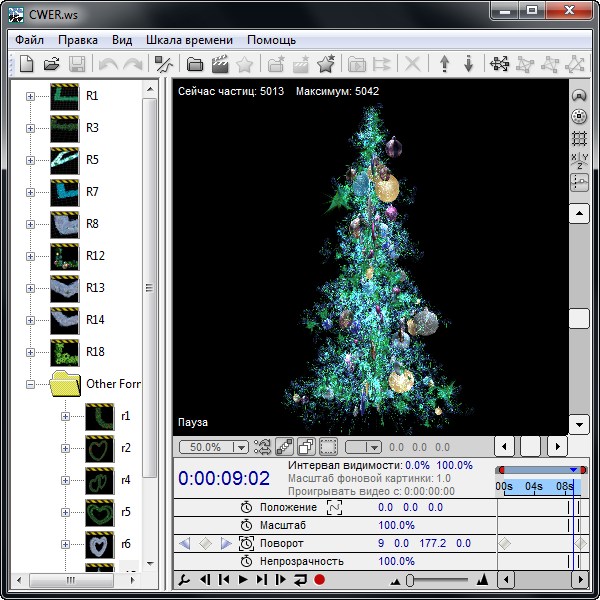The height and width of the screenshot is (600, 600).
Task: Expand the R1 tree item
Action: (30, 97)
